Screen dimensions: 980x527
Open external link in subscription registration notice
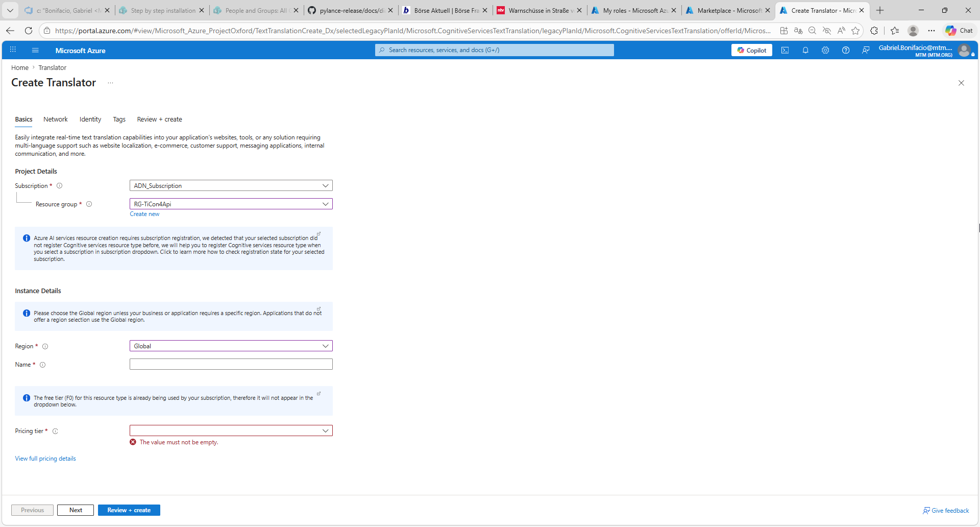pyautogui.click(x=318, y=234)
